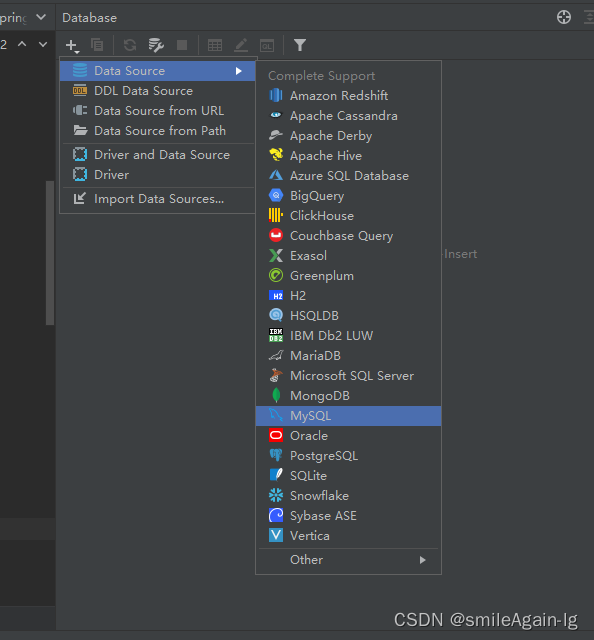Open Data Source Properties wrench icon

(x=156, y=45)
